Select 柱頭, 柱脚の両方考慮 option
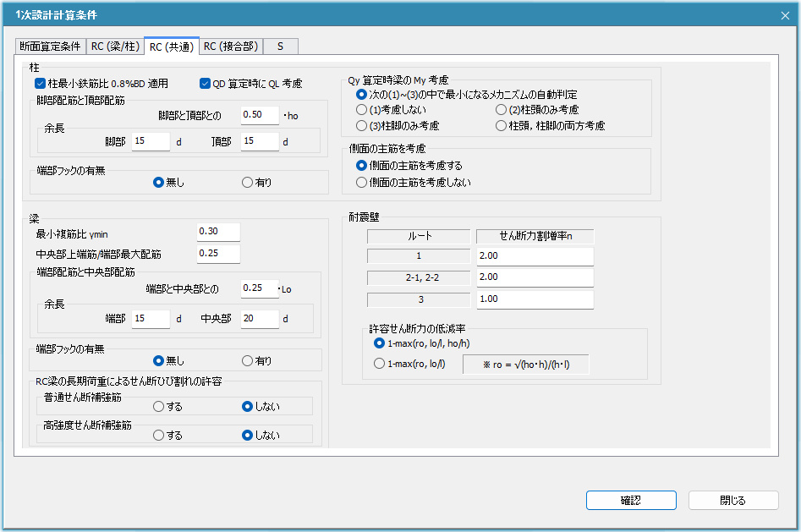Viewport: 801px width, 532px height. 550,126
